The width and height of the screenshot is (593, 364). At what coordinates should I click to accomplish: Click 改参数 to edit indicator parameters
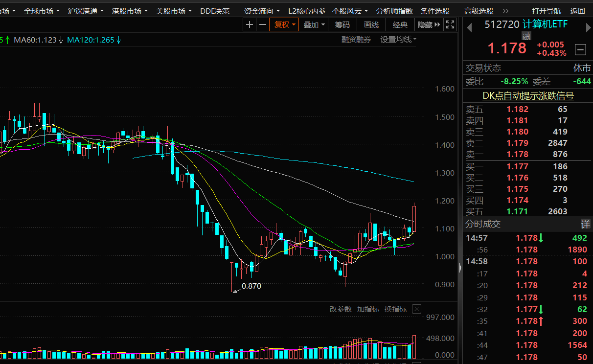341,309
